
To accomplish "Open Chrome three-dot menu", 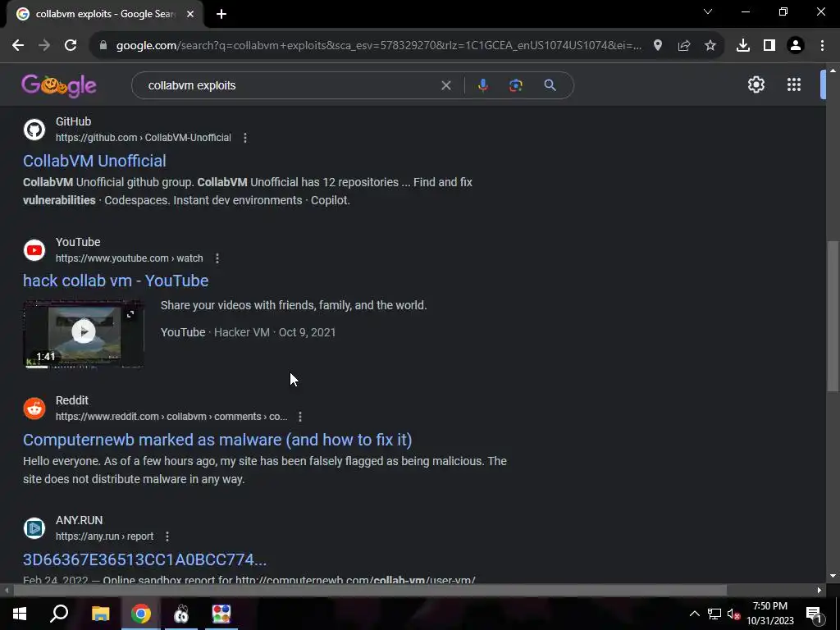I will (822, 46).
